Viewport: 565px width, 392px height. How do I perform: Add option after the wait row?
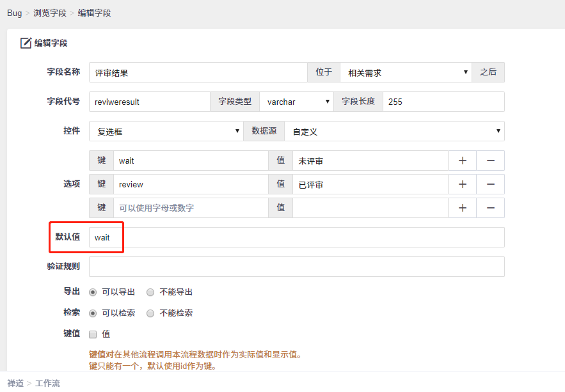tap(463, 161)
